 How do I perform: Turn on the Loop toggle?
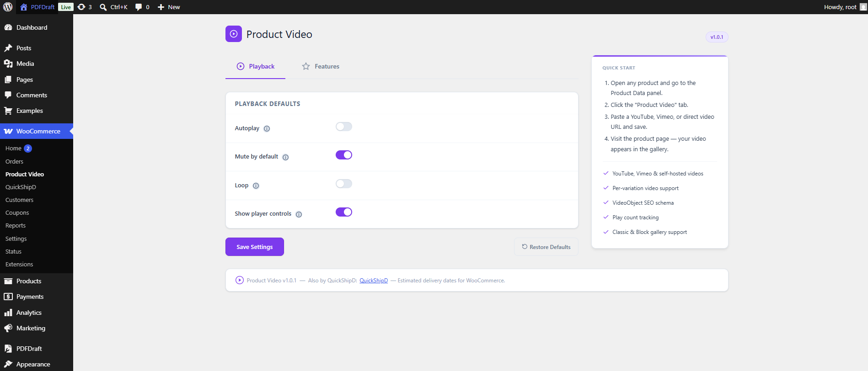coord(344,184)
